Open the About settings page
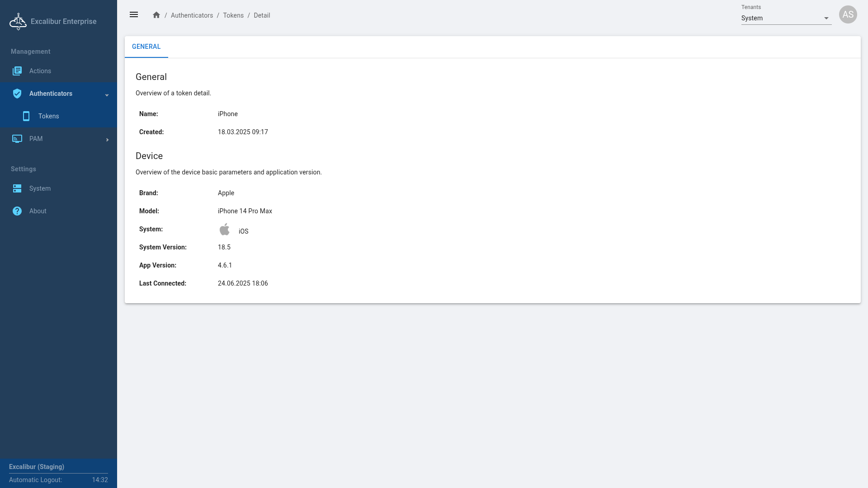The height and width of the screenshot is (488, 868). 38,211
